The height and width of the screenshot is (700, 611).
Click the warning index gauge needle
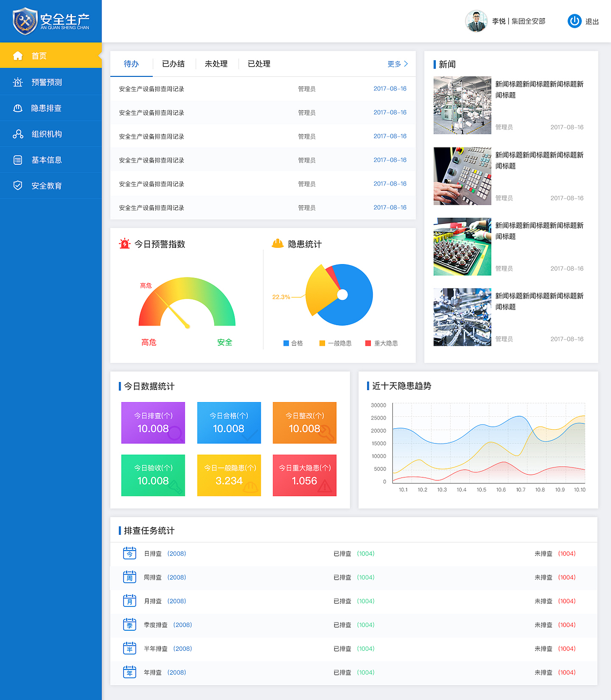pyautogui.click(x=172, y=310)
